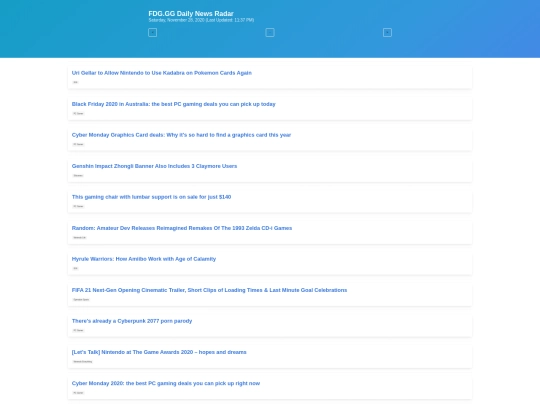Click the Operation Sports tag under FIFA 21 headline
Viewport: 540px width, 405px height.
pos(81,299)
